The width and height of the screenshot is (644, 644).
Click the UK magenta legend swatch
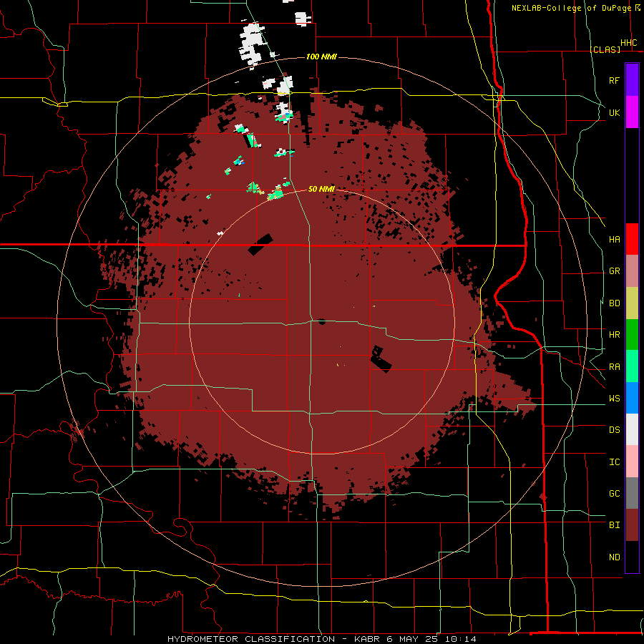(632, 112)
